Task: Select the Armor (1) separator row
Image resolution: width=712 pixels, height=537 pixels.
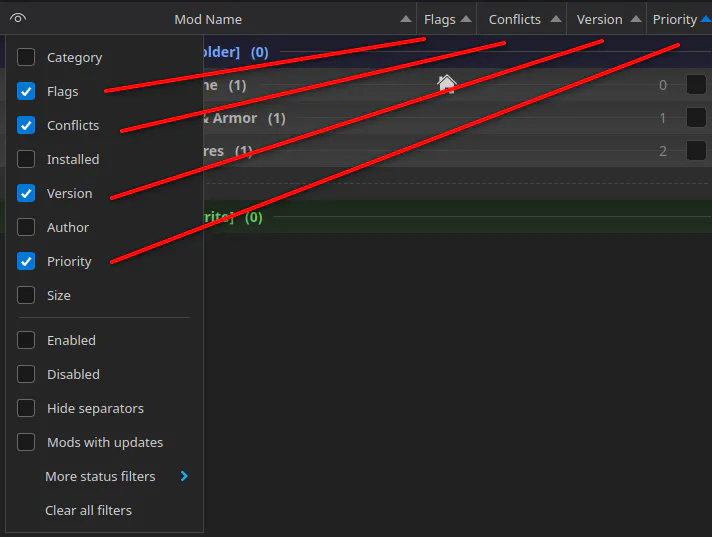Action: (457, 118)
